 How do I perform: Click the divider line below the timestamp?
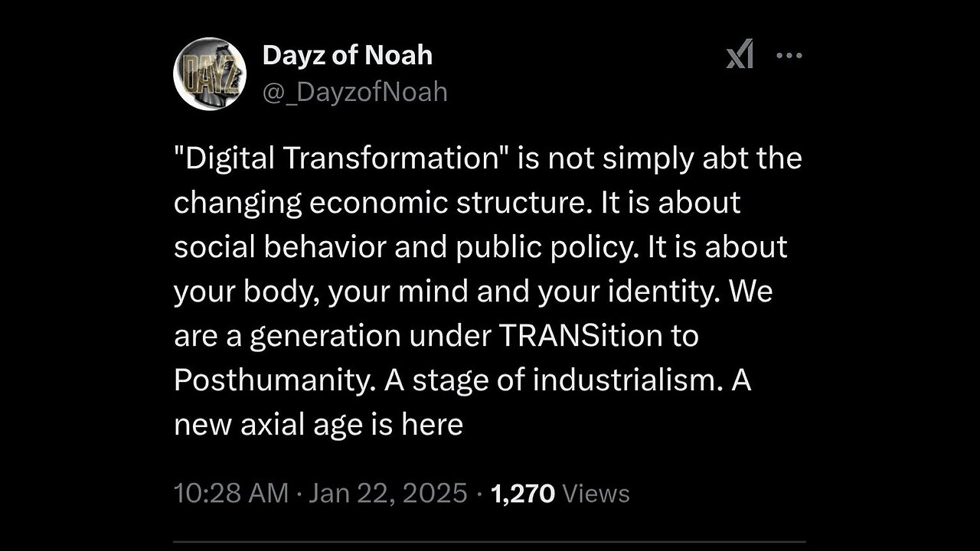pyautogui.click(x=490, y=545)
